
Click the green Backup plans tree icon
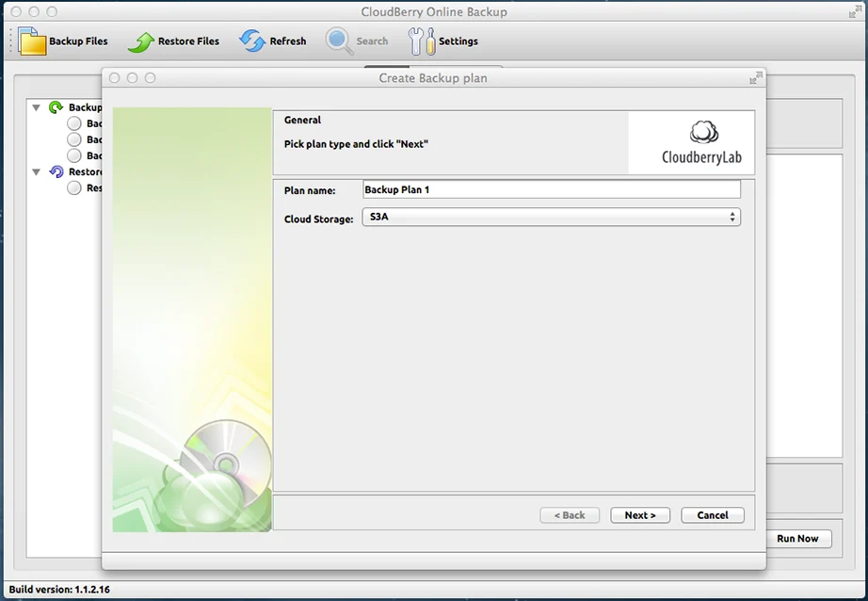[x=56, y=107]
